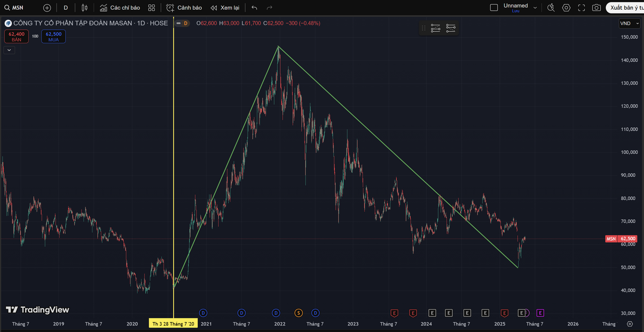644x332 pixels.
Task: Start bar replay with Xem lại
Action: click(x=225, y=8)
